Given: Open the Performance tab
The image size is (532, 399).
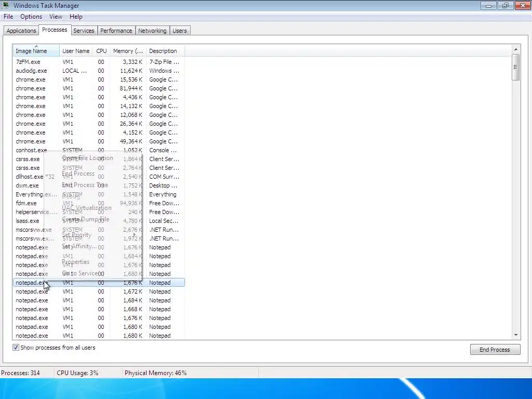Looking at the screenshot, I should click(x=116, y=31).
